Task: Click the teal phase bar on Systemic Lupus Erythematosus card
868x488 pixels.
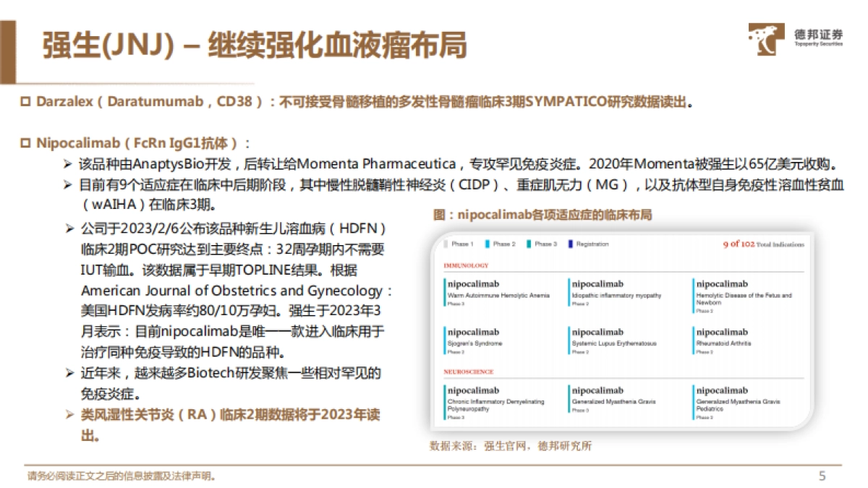Action: click(x=571, y=341)
